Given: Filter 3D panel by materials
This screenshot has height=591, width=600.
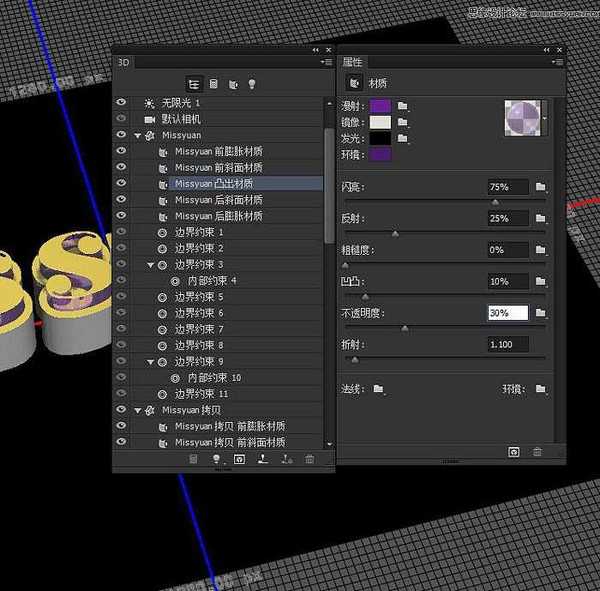Looking at the screenshot, I should point(233,84).
